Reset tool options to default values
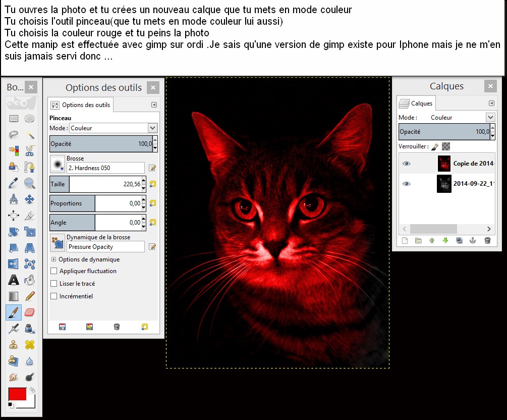507x420 pixels. pos(145,327)
